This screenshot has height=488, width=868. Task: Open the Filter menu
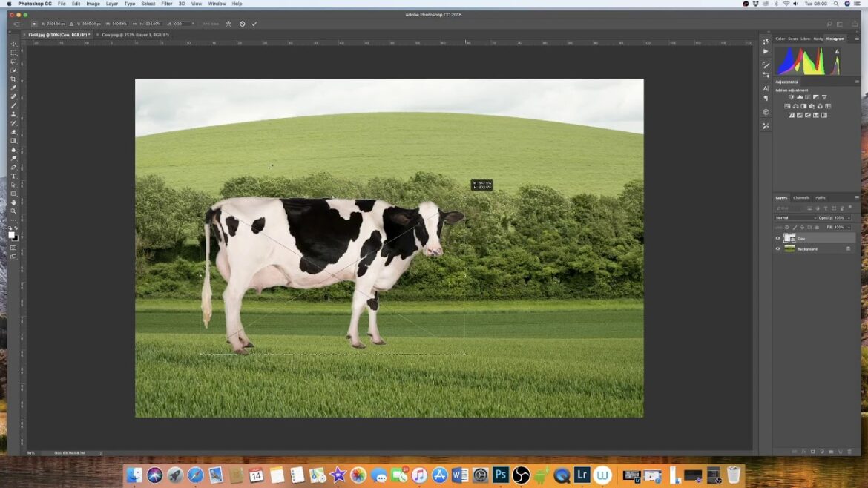pyautogui.click(x=166, y=3)
